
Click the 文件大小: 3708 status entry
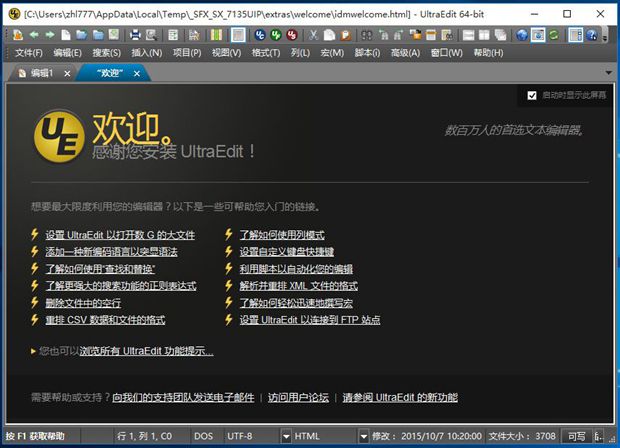pyautogui.click(x=522, y=436)
